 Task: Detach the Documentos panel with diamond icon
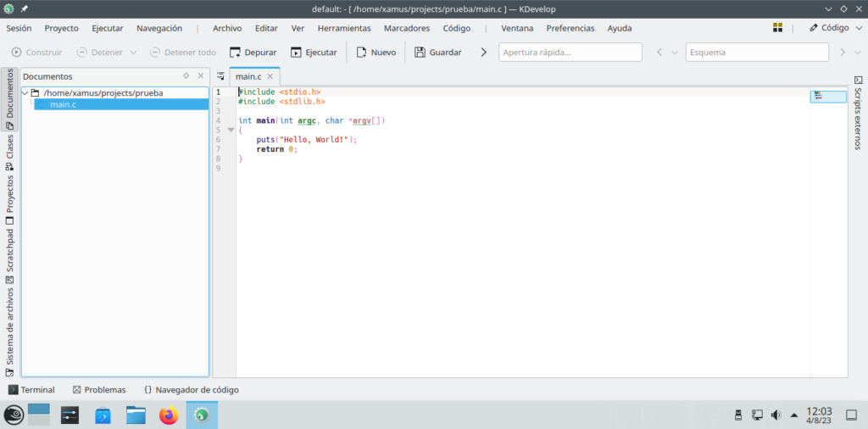(186, 75)
